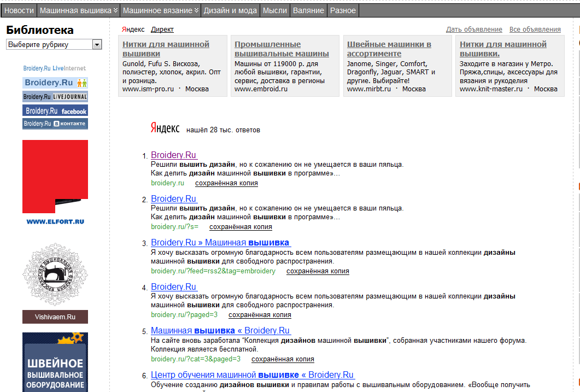Click the Broidery.Ru LiveInternet badge
The width and height of the screenshot is (580, 392).
coord(54,68)
